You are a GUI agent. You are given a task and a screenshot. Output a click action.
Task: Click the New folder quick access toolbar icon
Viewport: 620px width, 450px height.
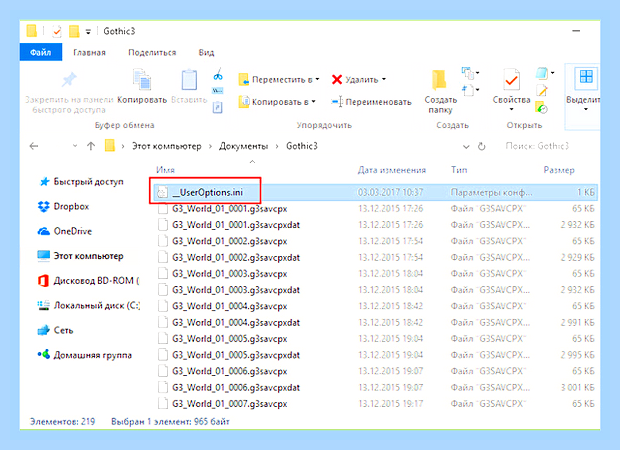[74, 31]
